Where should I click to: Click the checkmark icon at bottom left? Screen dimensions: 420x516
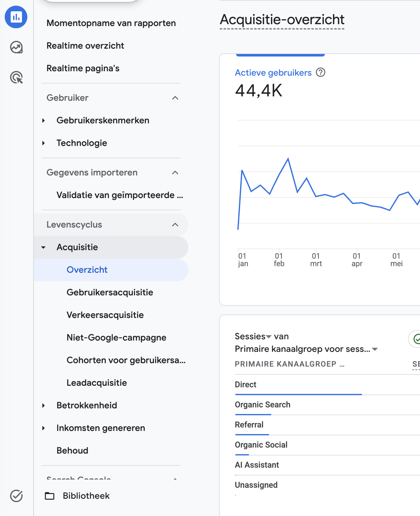[16, 496]
